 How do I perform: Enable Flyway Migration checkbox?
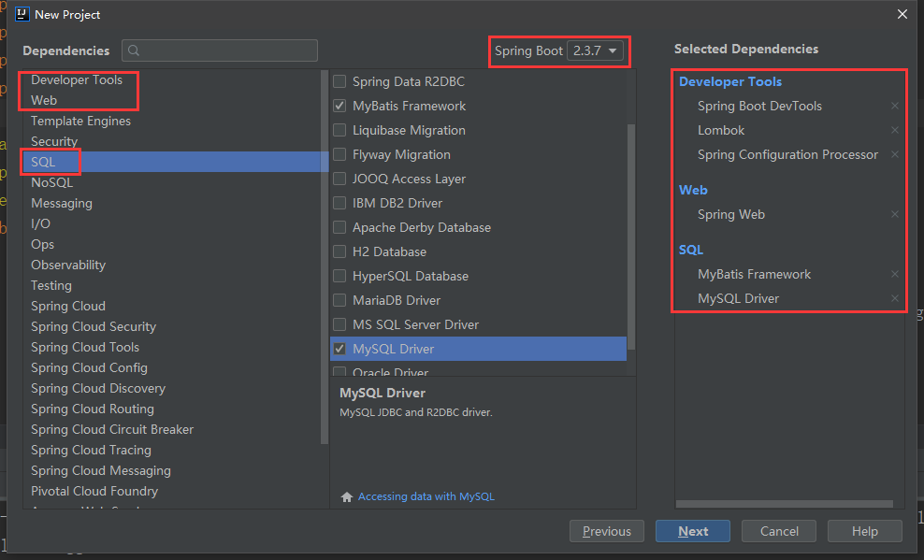pyautogui.click(x=339, y=155)
